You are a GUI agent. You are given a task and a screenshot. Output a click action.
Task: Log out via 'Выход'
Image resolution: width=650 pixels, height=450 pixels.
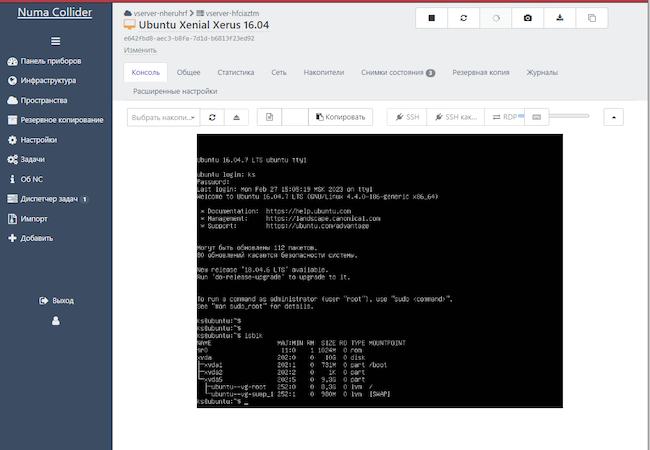click(x=56, y=301)
